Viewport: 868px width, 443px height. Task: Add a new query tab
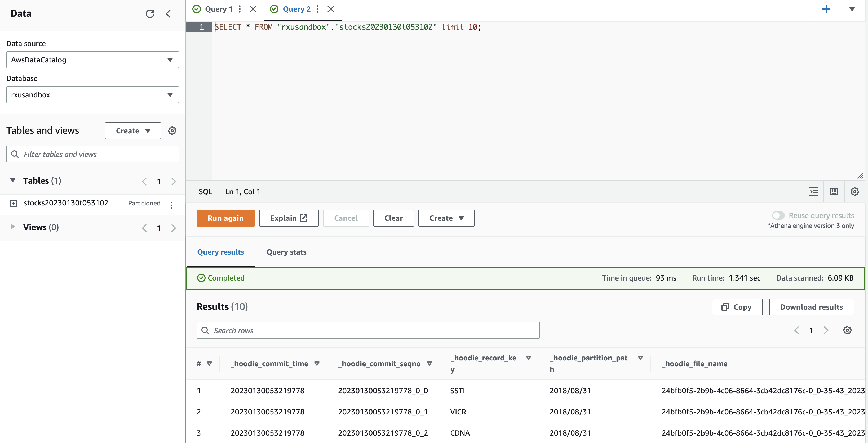[x=826, y=9]
